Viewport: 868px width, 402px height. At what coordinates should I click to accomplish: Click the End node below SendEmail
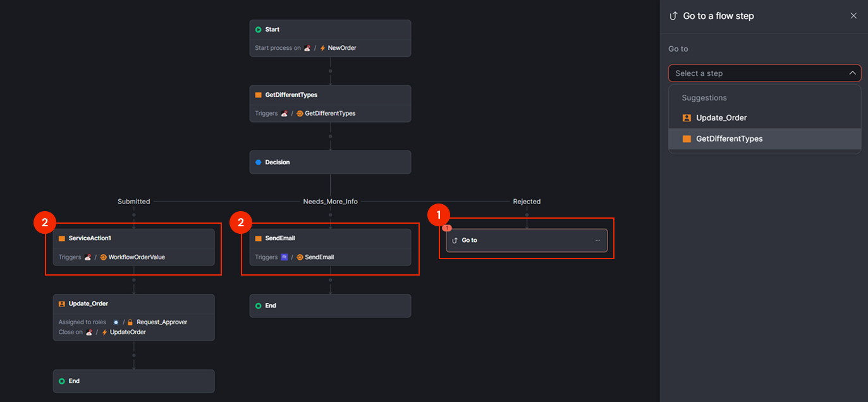tap(330, 305)
